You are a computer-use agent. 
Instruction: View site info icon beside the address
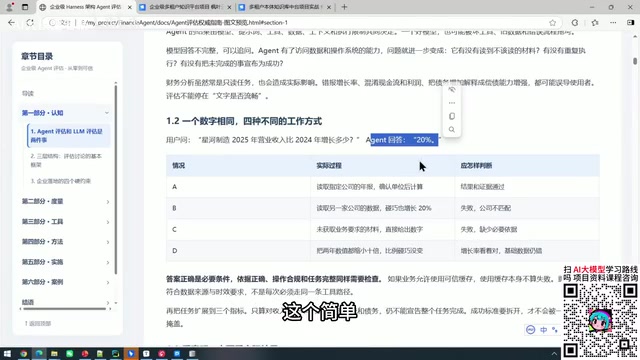[52, 23]
